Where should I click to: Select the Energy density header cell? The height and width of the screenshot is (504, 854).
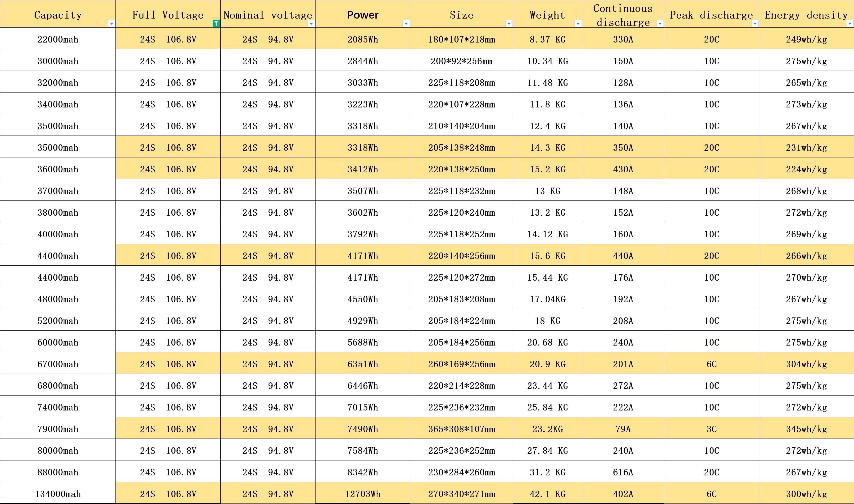tap(807, 14)
